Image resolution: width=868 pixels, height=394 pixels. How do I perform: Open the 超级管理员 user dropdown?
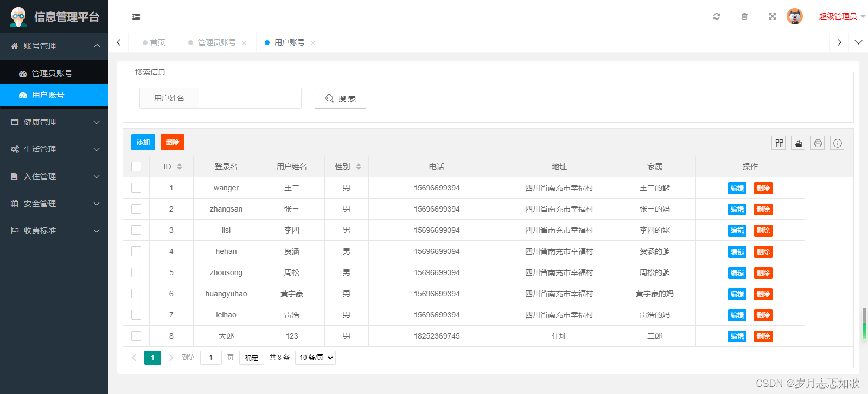(842, 16)
